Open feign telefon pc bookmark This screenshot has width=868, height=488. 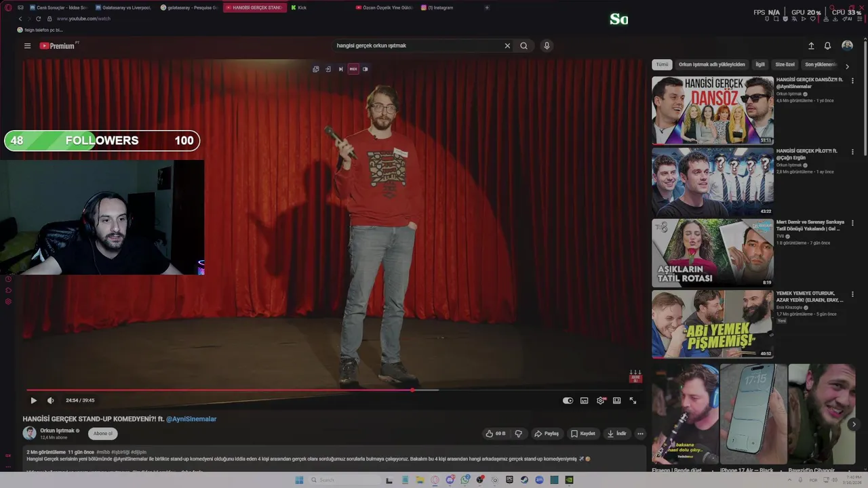tap(40, 30)
